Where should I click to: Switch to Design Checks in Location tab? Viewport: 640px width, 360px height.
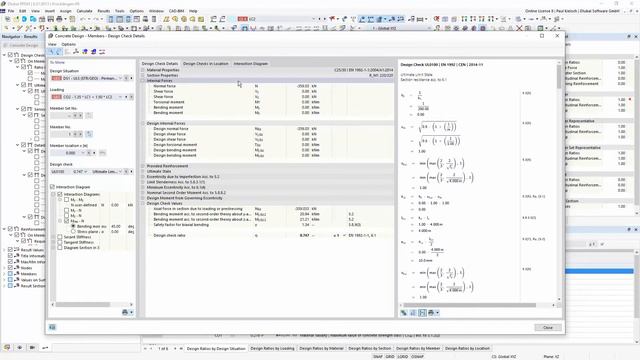[205, 64]
